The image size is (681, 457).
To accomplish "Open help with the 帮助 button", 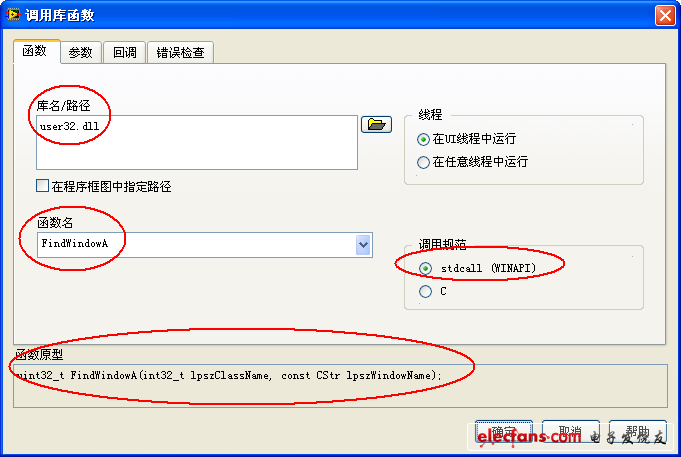I will pos(638,432).
